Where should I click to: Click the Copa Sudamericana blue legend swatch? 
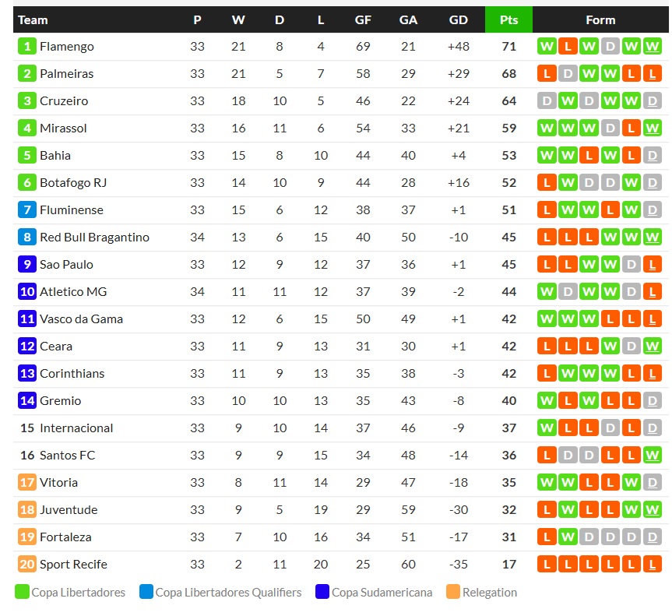(322, 592)
